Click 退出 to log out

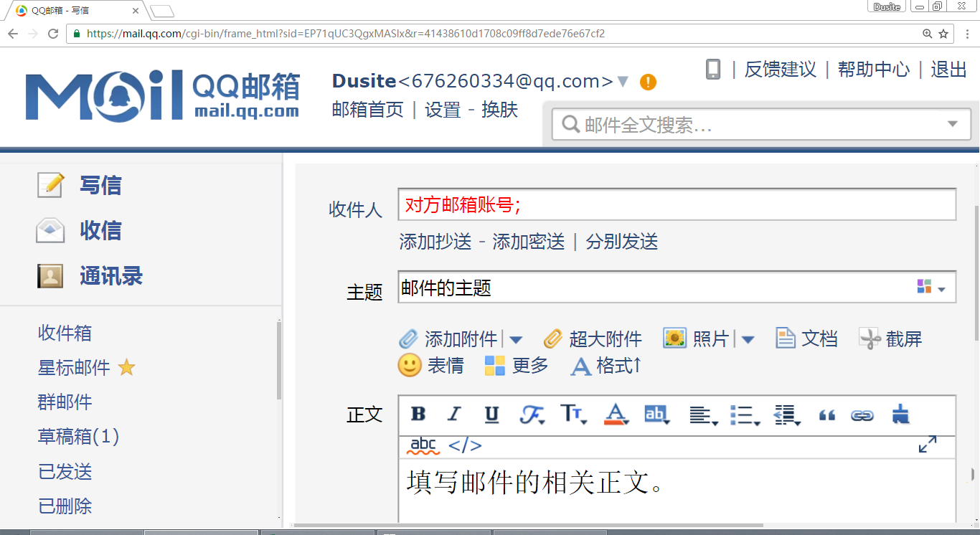point(949,70)
